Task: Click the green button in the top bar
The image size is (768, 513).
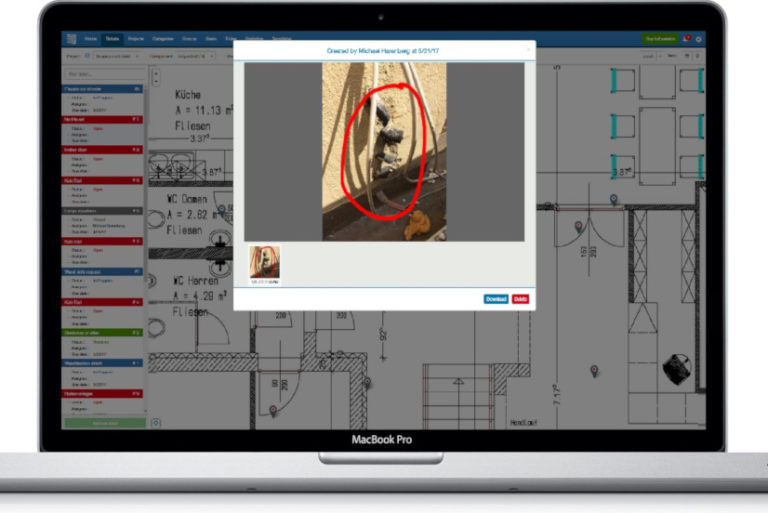Action: click(660, 39)
